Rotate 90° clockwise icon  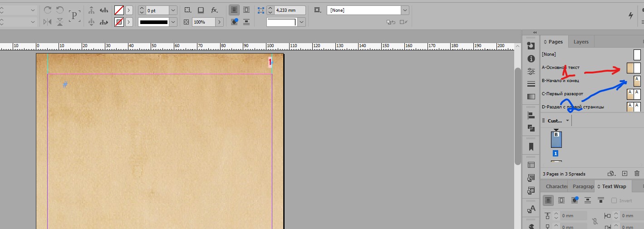(48, 10)
